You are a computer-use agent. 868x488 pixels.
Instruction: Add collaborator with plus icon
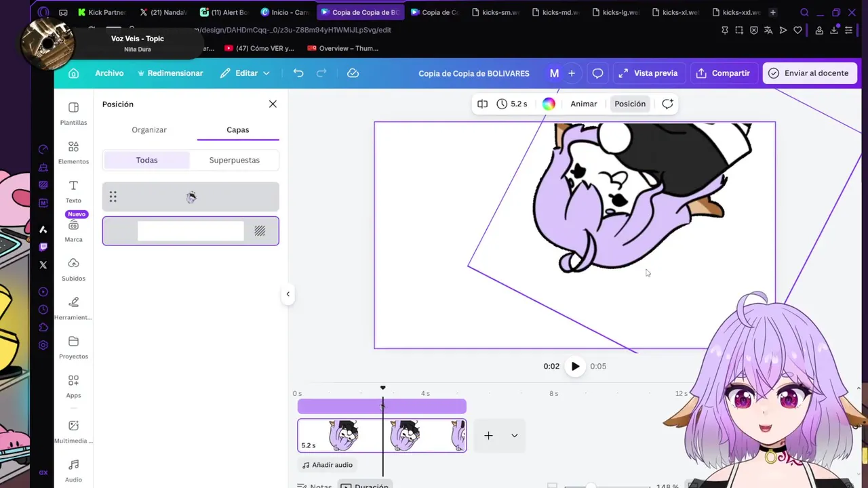(x=572, y=73)
